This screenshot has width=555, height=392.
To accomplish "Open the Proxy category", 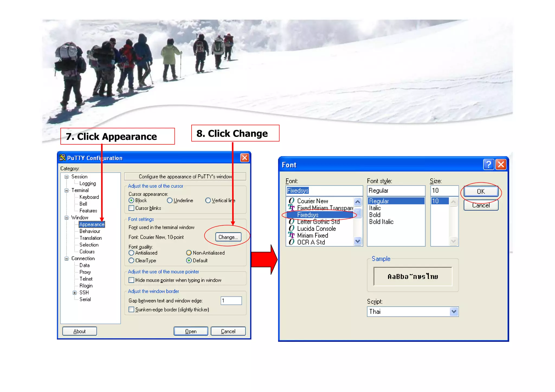I will [85, 272].
